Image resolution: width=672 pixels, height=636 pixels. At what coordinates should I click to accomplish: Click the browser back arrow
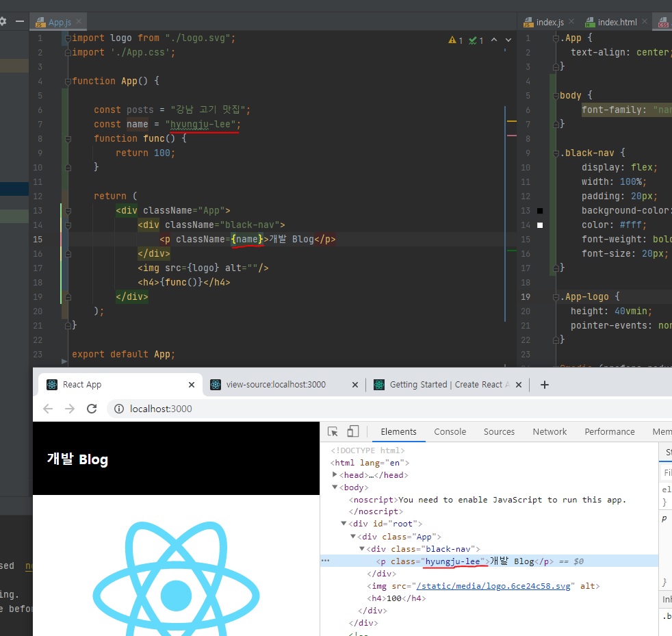48,409
